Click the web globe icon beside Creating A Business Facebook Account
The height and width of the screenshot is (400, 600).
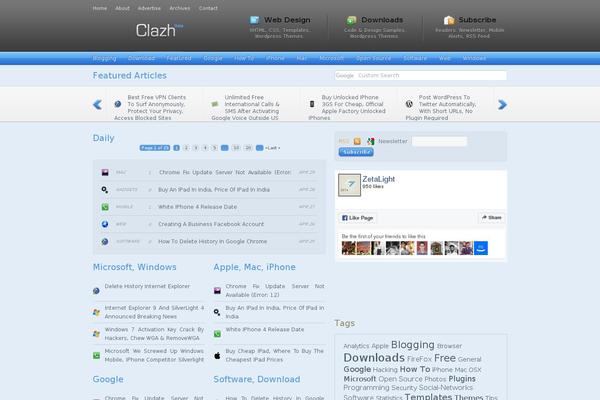[x=105, y=224]
